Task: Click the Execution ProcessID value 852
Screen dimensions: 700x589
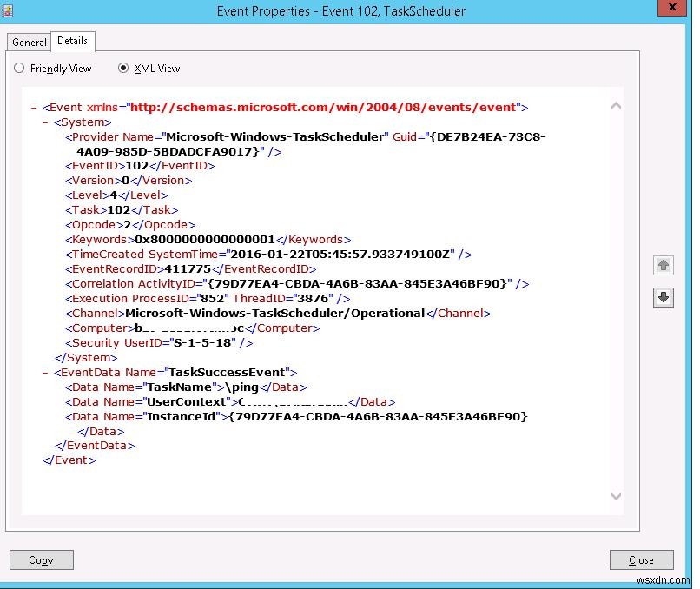Action: pyautogui.click(x=212, y=299)
